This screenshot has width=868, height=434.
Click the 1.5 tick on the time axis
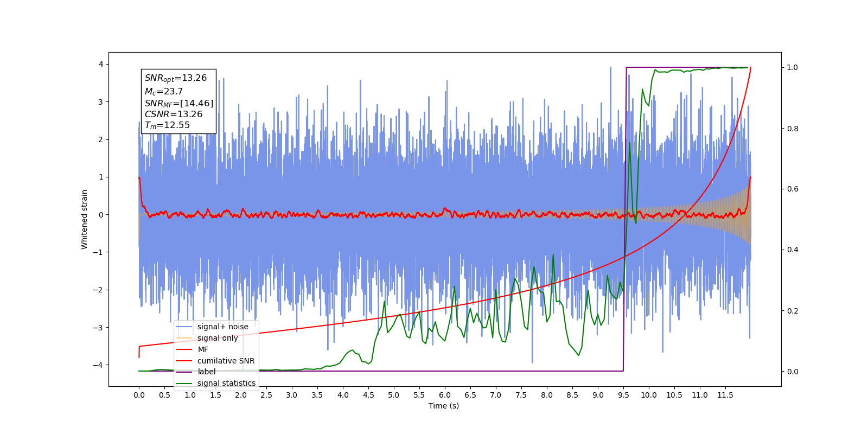[215, 395]
